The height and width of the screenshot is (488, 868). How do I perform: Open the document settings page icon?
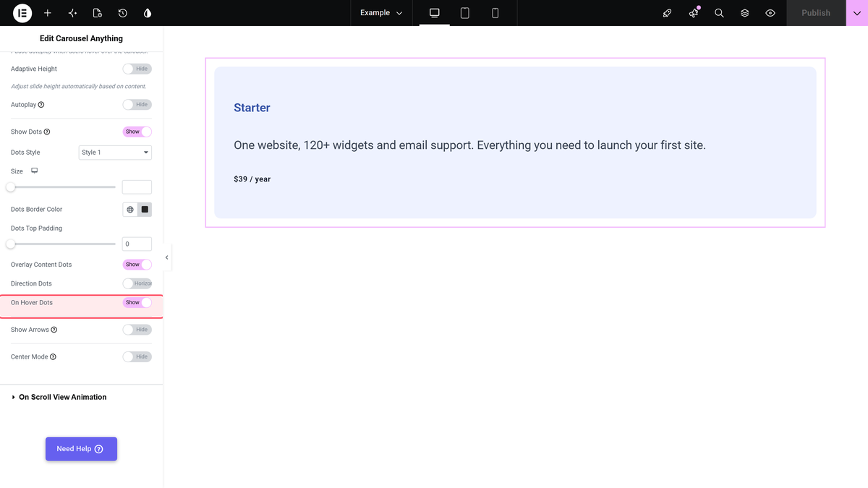(98, 13)
